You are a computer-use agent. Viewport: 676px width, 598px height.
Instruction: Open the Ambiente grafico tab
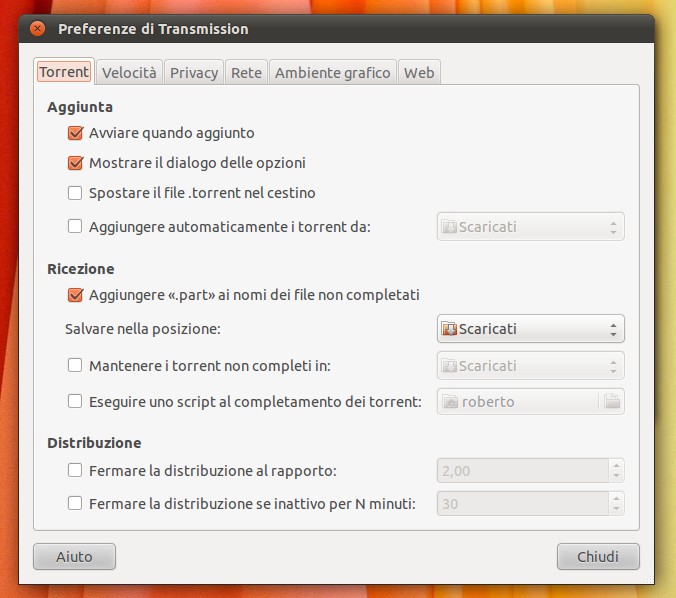click(332, 72)
